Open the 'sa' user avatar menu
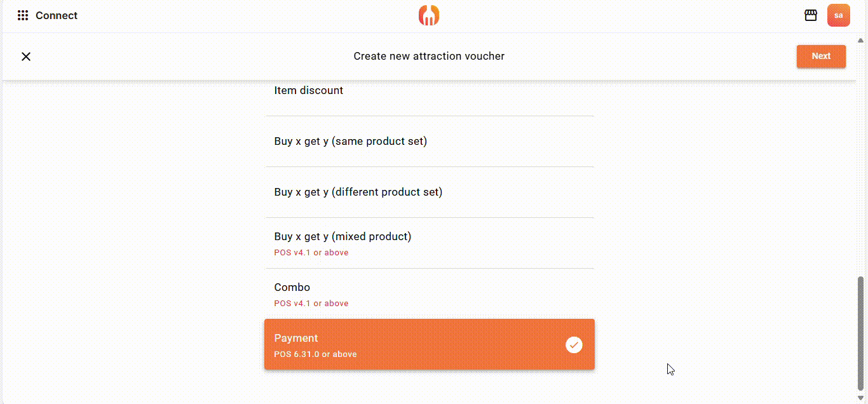This screenshot has height=404, width=868. pyautogui.click(x=838, y=16)
